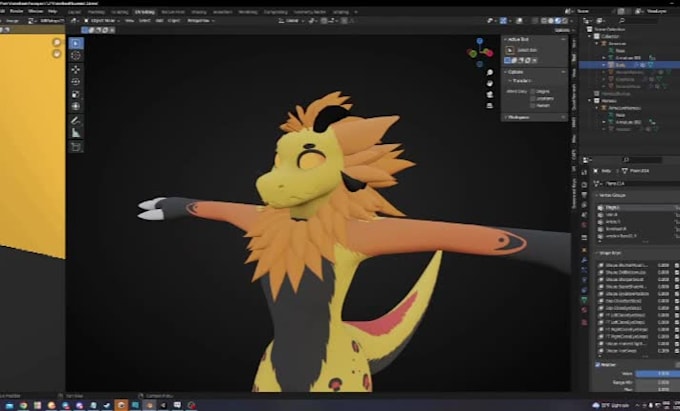The width and height of the screenshot is (680, 411).
Task: Collapse the Collection tree in outliner
Action: (590, 37)
